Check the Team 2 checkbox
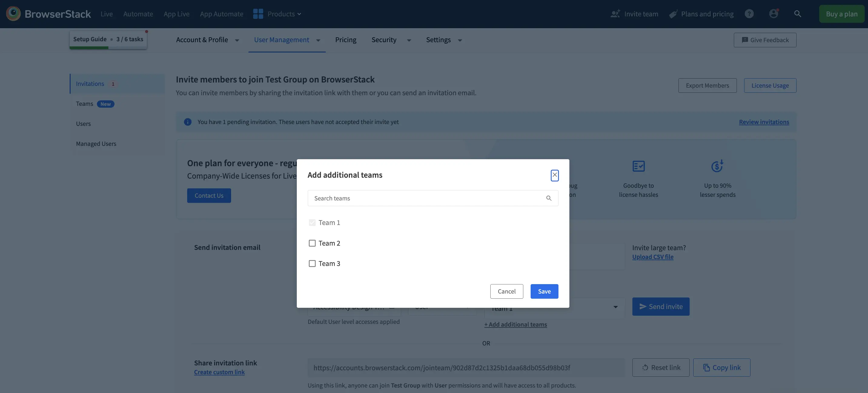Image resolution: width=868 pixels, height=393 pixels. click(312, 243)
